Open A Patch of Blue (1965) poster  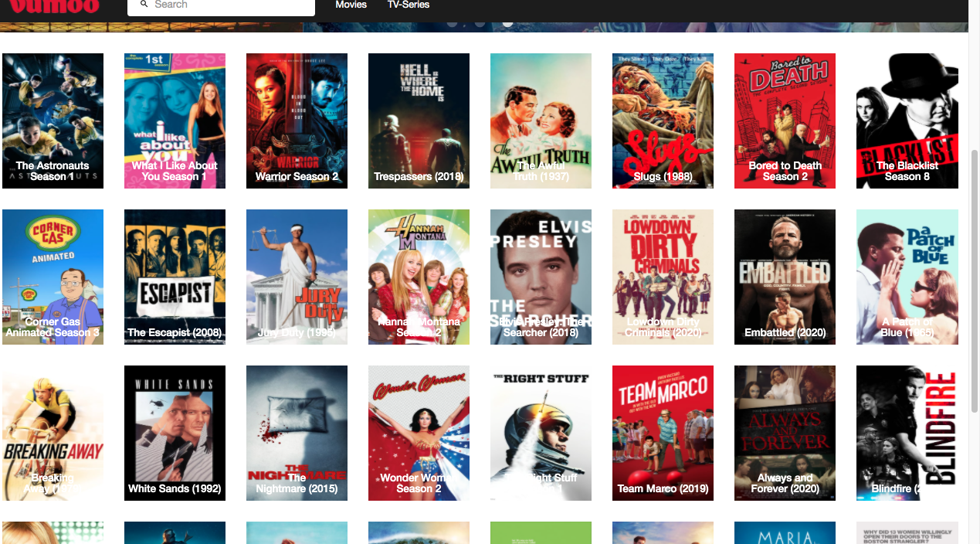point(907,277)
